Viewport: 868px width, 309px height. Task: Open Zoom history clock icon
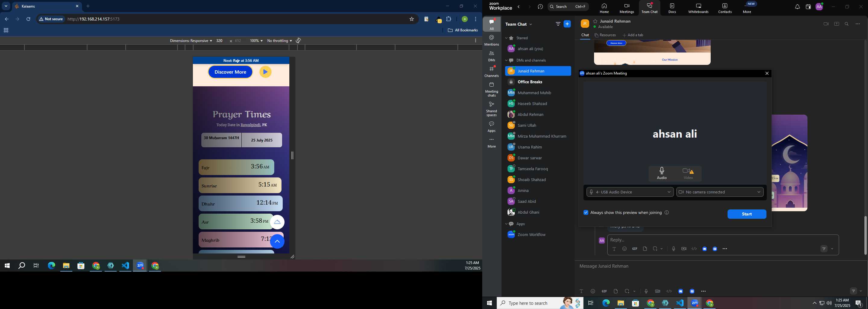click(540, 7)
